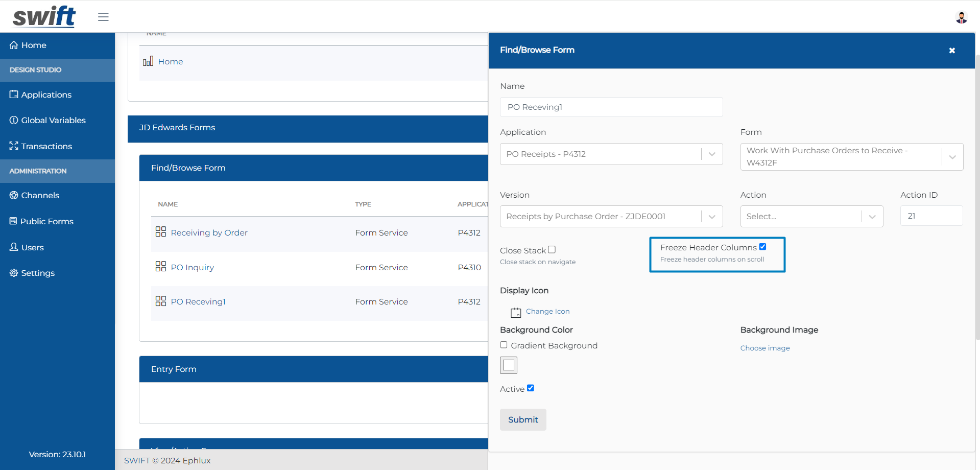This screenshot has width=980, height=470.
Task: Toggle the hamburger sidebar menu
Action: [x=103, y=17]
